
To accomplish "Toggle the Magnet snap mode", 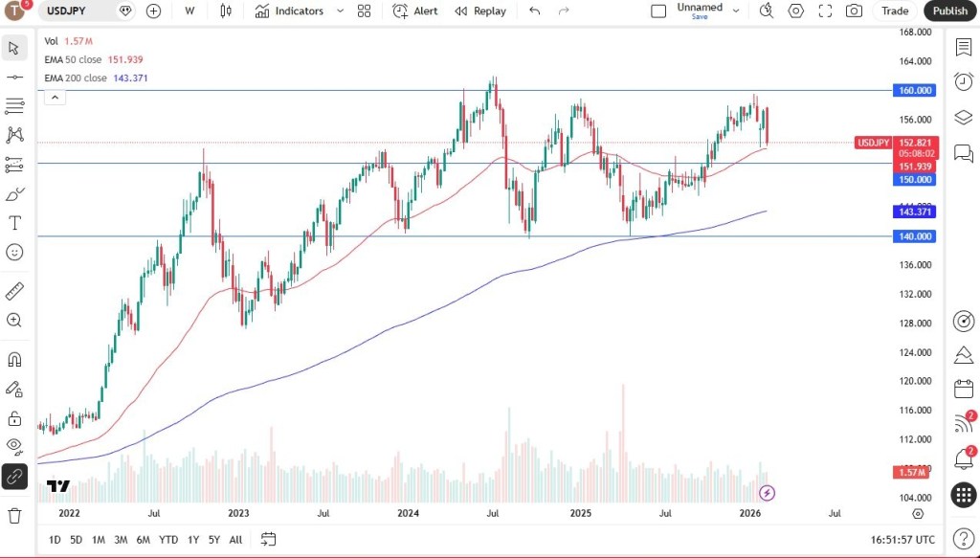I will pyautogui.click(x=14, y=360).
